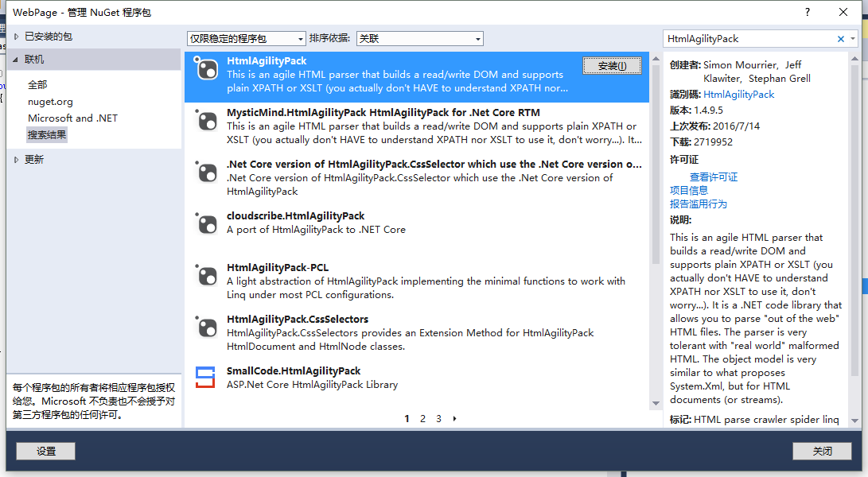
Task: Open the 项目信息 link
Action: pyautogui.click(x=689, y=190)
